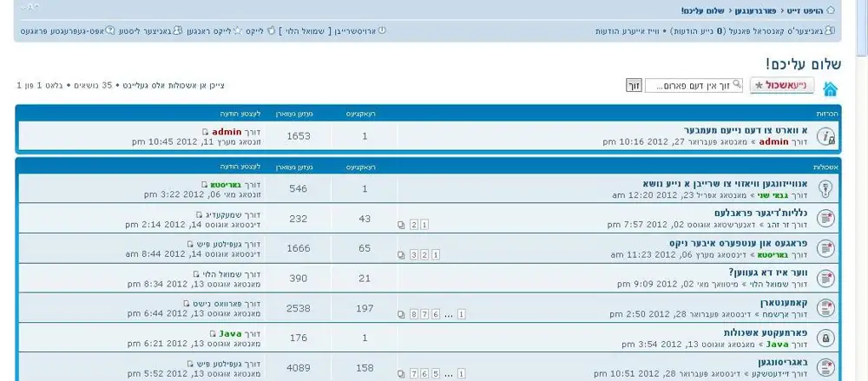View latest post icon beside באריסטא
This screenshot has width=868, height=381.
205,184
